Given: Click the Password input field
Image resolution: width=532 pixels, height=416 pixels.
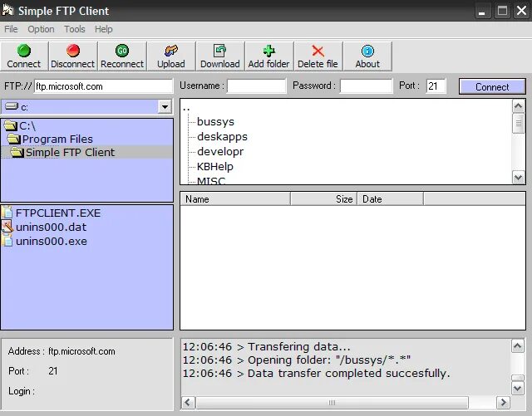Looking at the screenshot, I should (x=366, y=86).
